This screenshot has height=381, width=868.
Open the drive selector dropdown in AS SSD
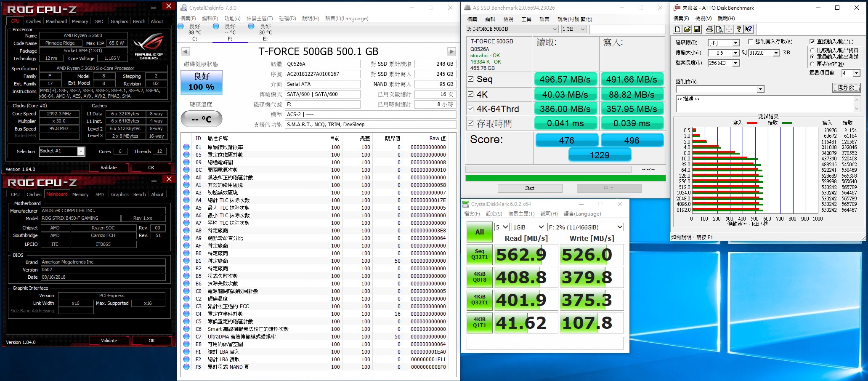pos(512,29)
